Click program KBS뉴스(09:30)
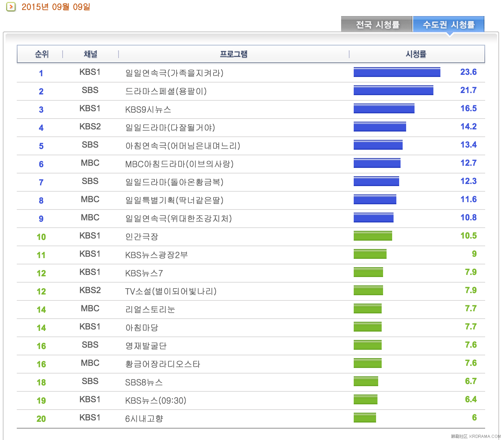The height and width of the screenshot is (440, 504). pos(156,400)
